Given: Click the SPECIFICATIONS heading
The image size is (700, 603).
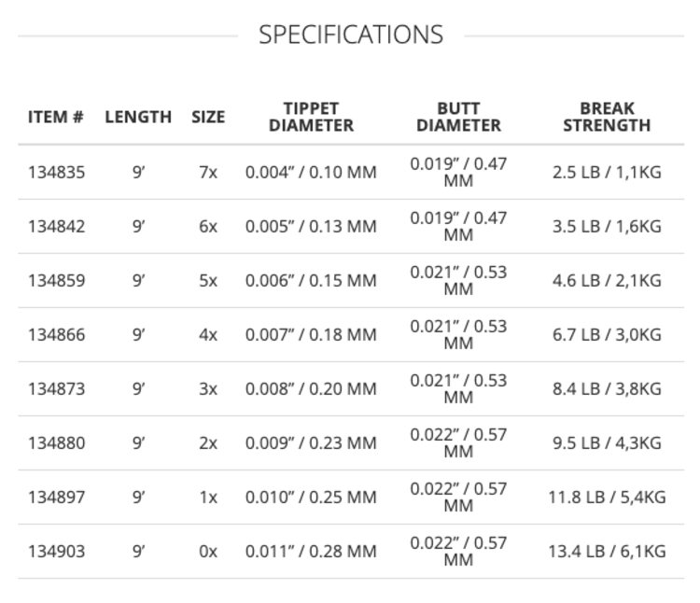Looking at the screenshot, I should click(x=350, y=35).
